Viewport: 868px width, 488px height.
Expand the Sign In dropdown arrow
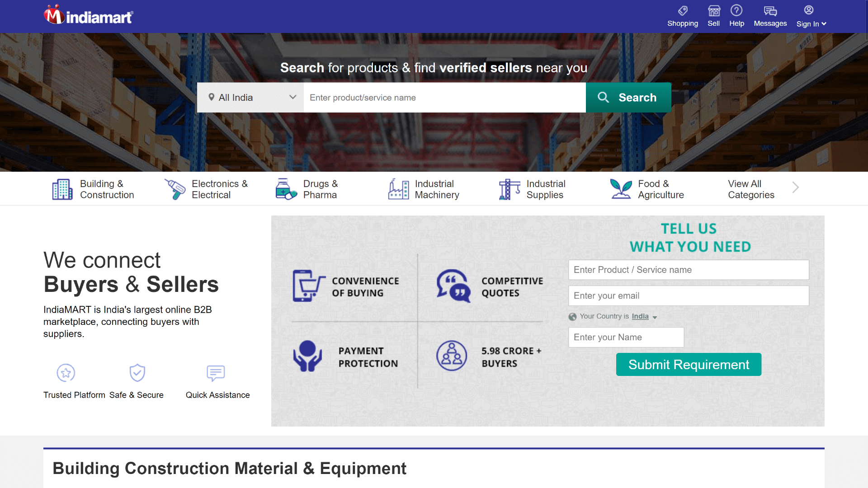pos(824,24)
